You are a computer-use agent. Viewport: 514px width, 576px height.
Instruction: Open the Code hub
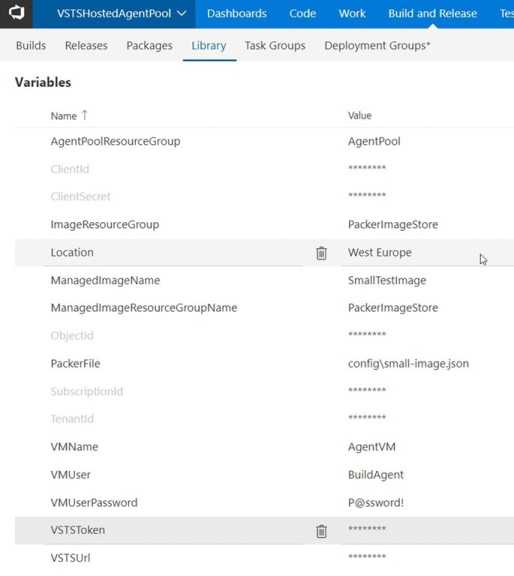pyautogui.click(x=303, y=14)
